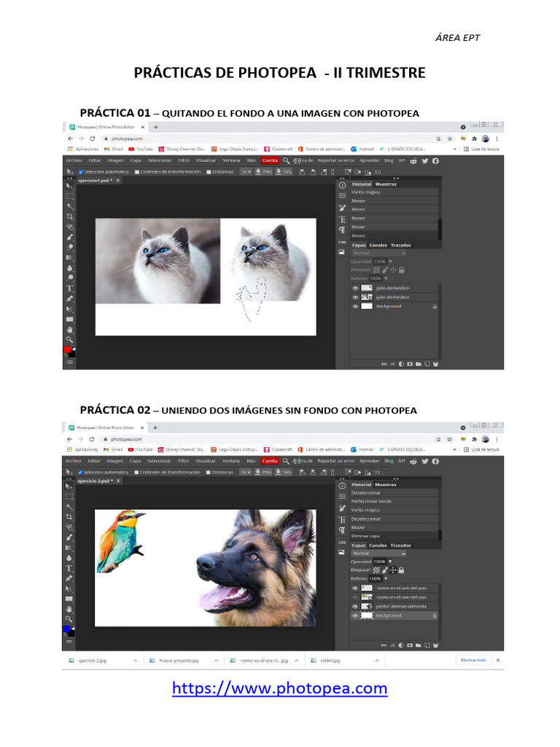Image resolution: width=560 pixels, height=747 pixels.
Task: Expand ejercicio 2.jpg download chevron
Action: (x=136, y=661)
